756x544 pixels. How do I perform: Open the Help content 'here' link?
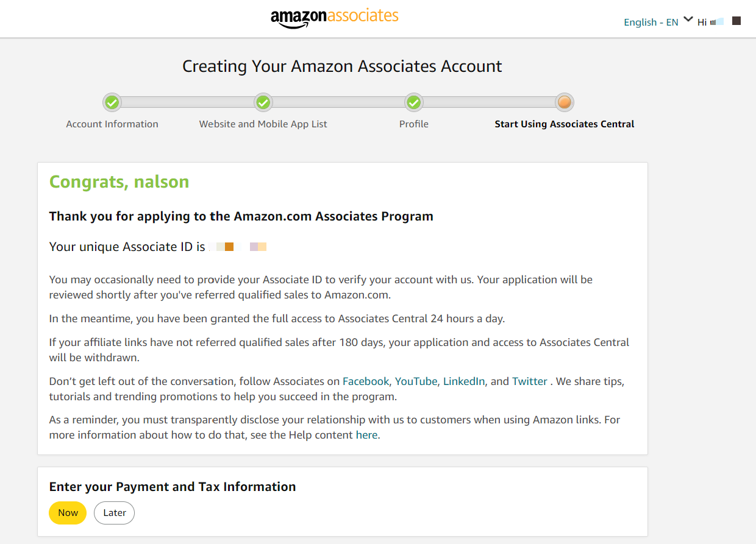click(366, 435)
